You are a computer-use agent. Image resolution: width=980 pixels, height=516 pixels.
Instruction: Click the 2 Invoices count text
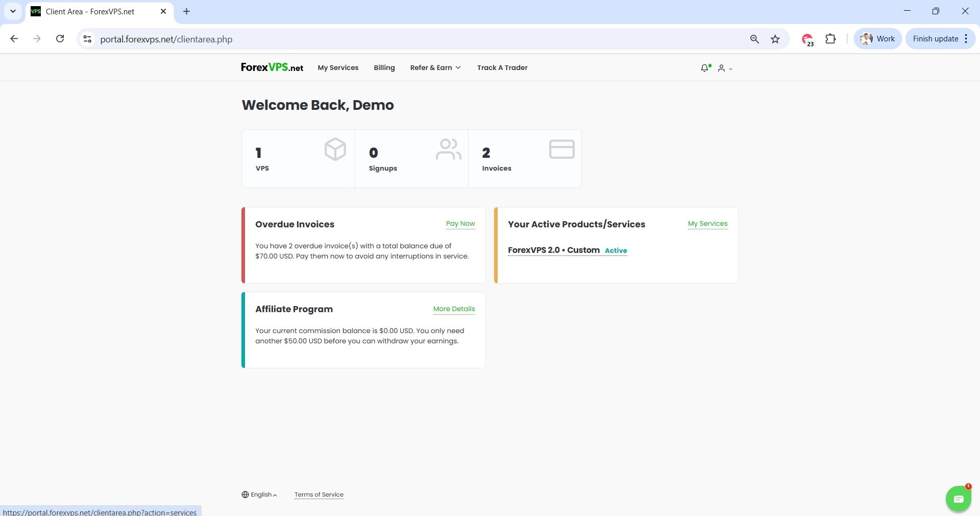496,159
